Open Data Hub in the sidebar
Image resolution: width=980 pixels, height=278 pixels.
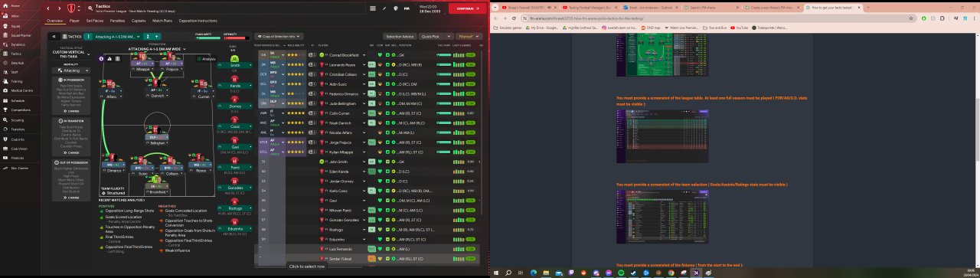click(x=17, y=63)
